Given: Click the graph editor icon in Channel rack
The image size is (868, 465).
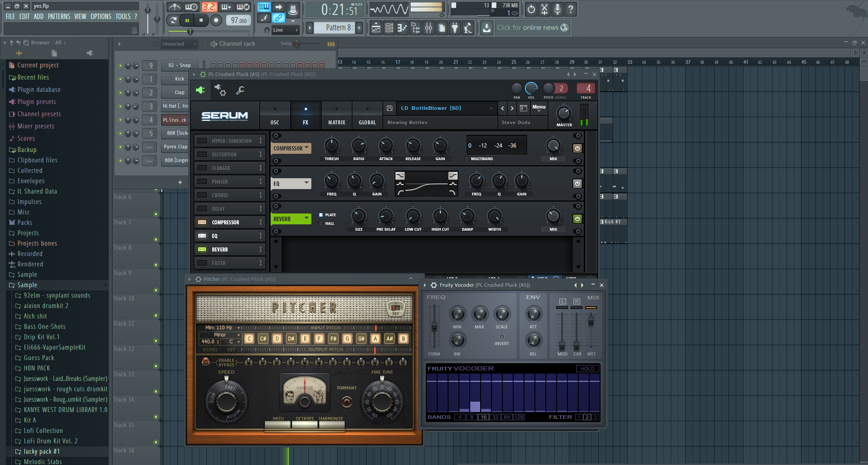Looking at the screenshot, I should (x=331, y=44).
